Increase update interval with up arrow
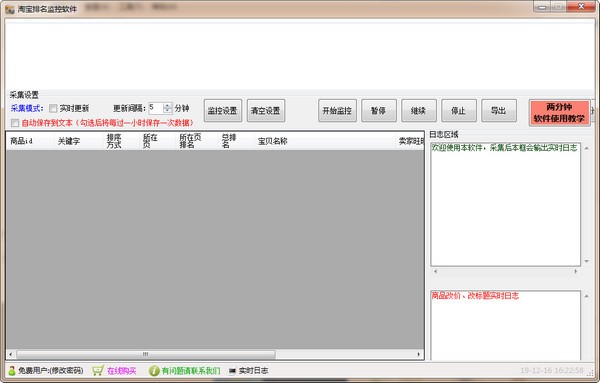Screen dimensions: 600x383 pos(168,106)
